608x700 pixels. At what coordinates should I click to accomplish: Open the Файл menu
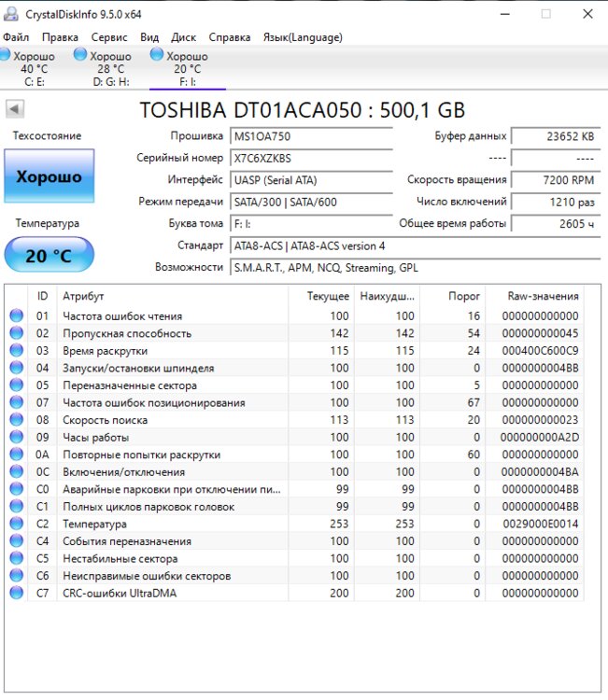point(16,37)
